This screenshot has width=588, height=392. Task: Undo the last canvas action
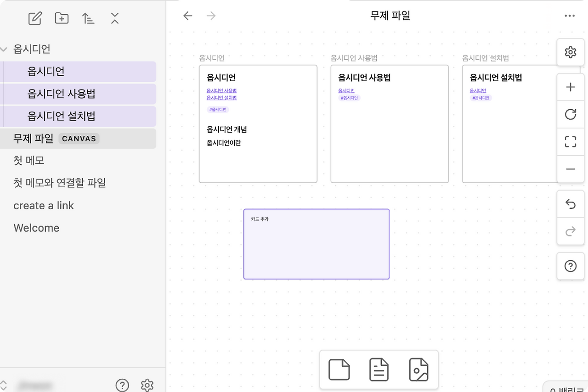(571, 204)
